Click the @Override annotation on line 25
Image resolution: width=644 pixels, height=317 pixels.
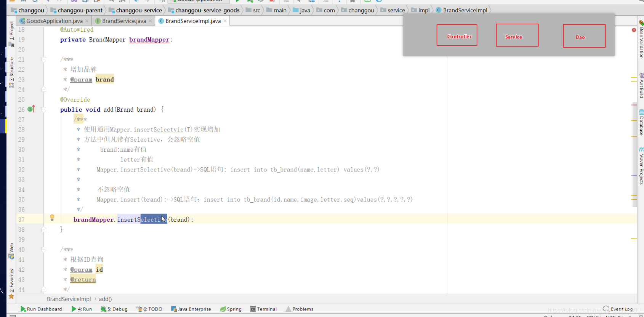[75, 99]
